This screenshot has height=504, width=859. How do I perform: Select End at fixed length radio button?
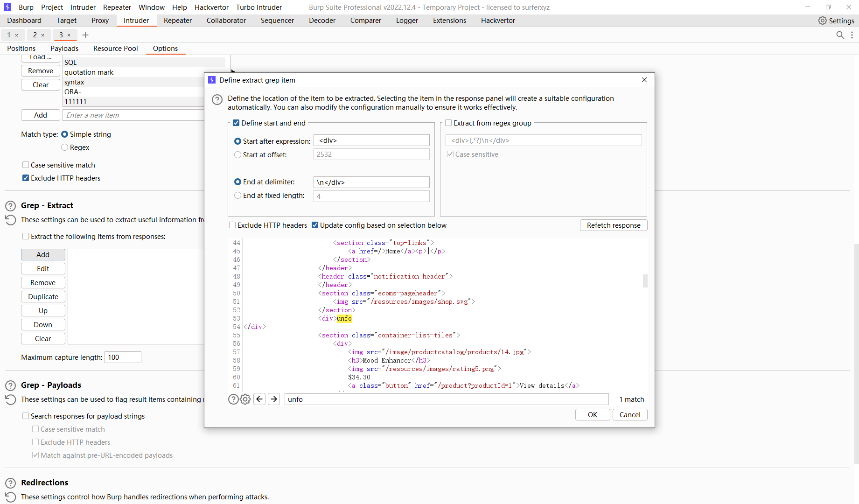click(237, 195)
